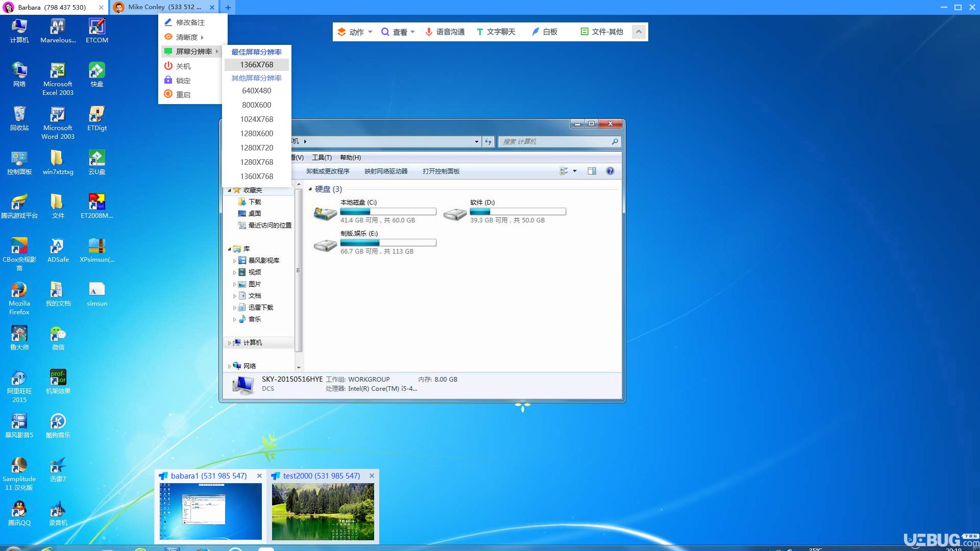Open the 控制面板 desktop icon
The image size is (980, 551).
coord(19,162)
